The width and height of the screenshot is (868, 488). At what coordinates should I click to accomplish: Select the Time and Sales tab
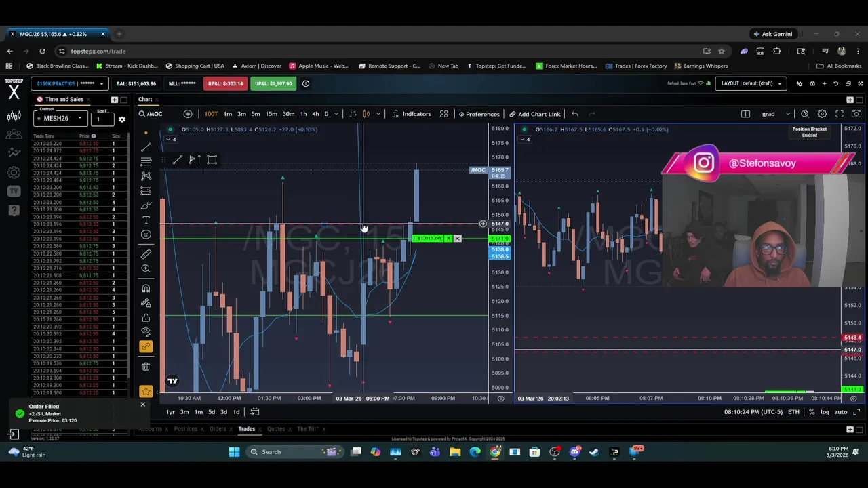pyautogui.click(x=64, y=99)
